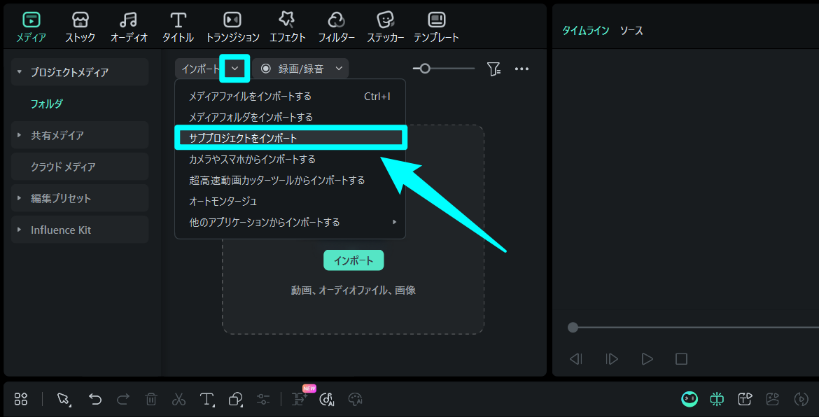819x417 pixels.
Task: Redo the last action
Action: click(x=123, y=399)
